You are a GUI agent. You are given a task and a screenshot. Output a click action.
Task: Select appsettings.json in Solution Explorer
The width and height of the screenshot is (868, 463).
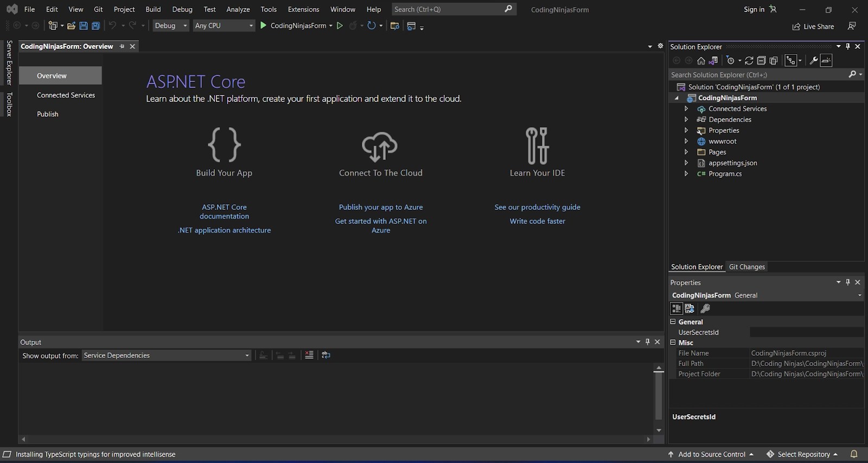pyautogui.click(x=732, y=163)
